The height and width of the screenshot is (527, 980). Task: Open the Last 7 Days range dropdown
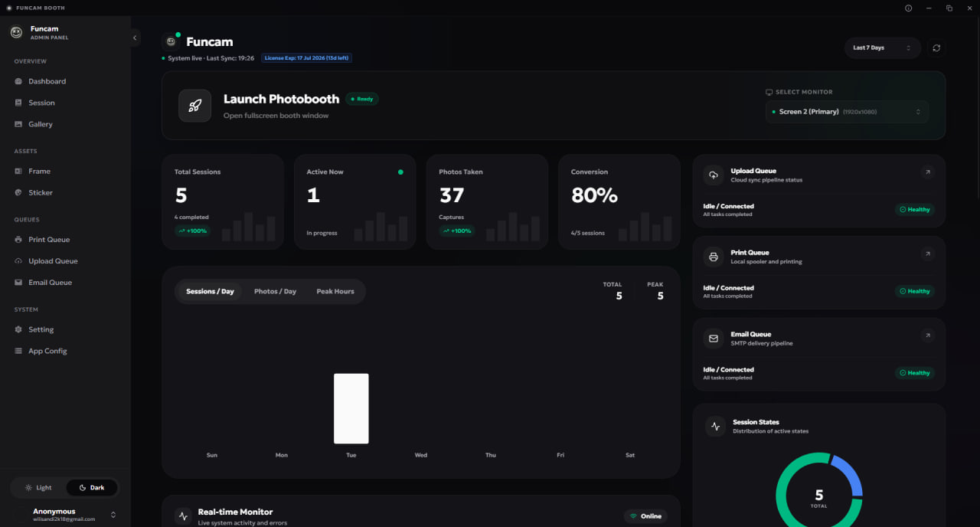coord(883,47)
